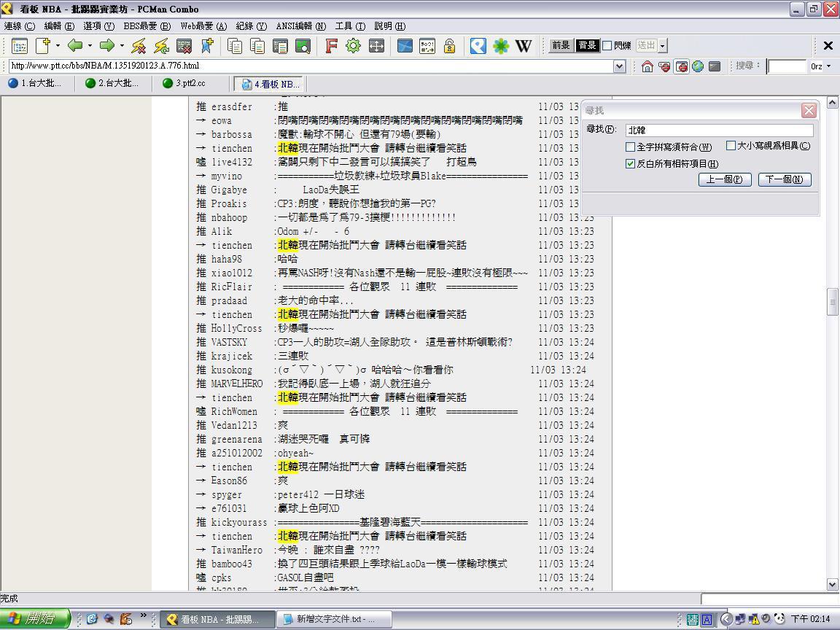Close the 尋找 find panel

(x=809, y=111)
